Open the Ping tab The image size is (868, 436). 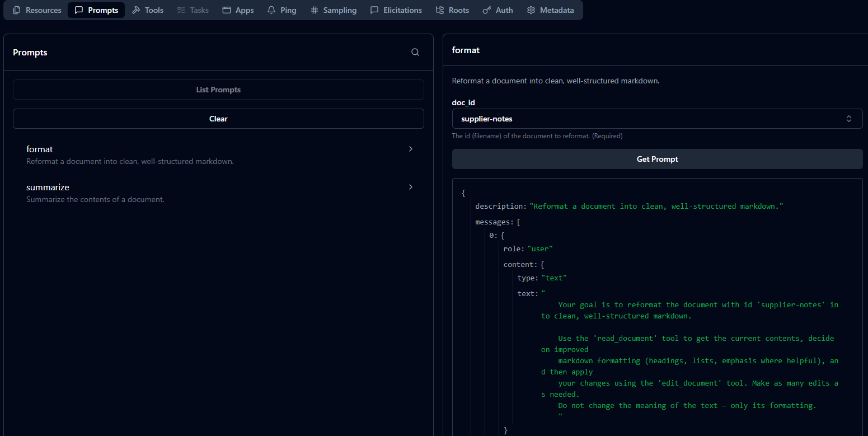pos(281,10)
